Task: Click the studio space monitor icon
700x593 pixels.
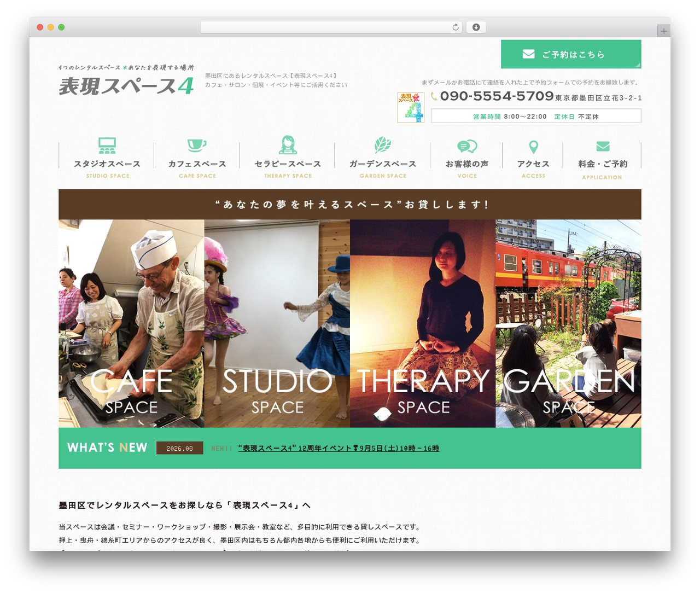Action: tap(107, 146)
